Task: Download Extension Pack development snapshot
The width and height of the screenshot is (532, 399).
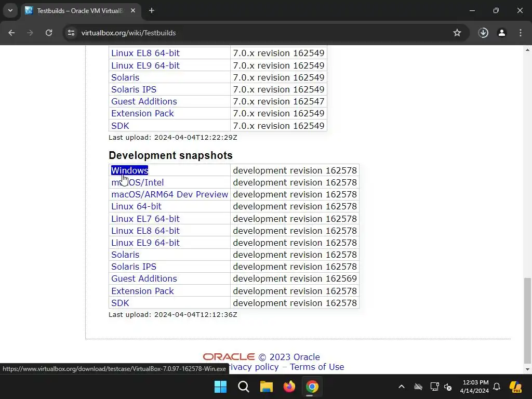Action: tap(142, 291)
